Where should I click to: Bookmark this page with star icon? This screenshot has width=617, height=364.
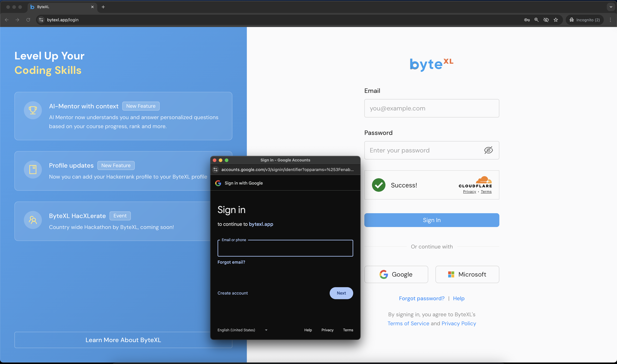point(556,20)
